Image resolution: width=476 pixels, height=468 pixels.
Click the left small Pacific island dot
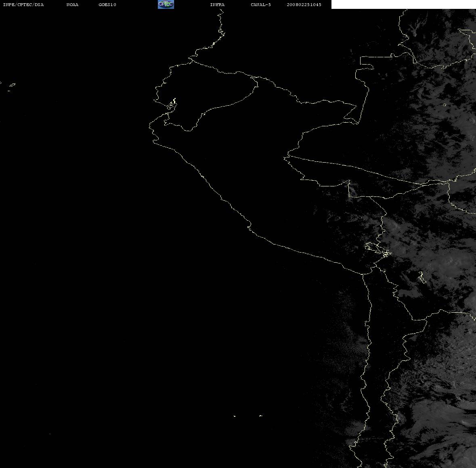pos(235,416)
